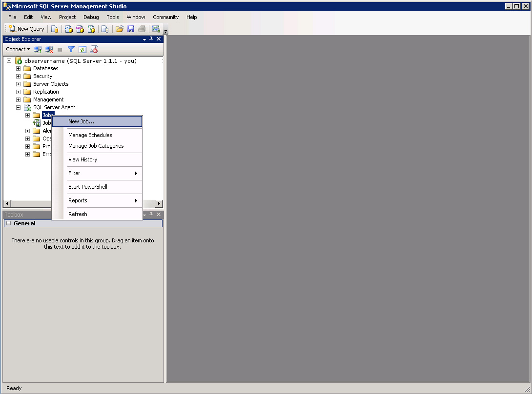Open toolbar options overflow arrow

pyautogui.click(x=165, y=32)
